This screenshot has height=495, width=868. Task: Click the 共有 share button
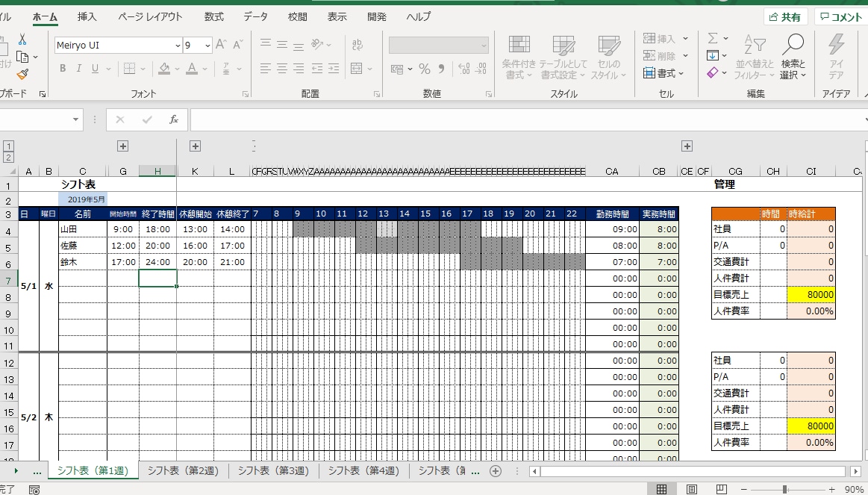pos(785,17)
